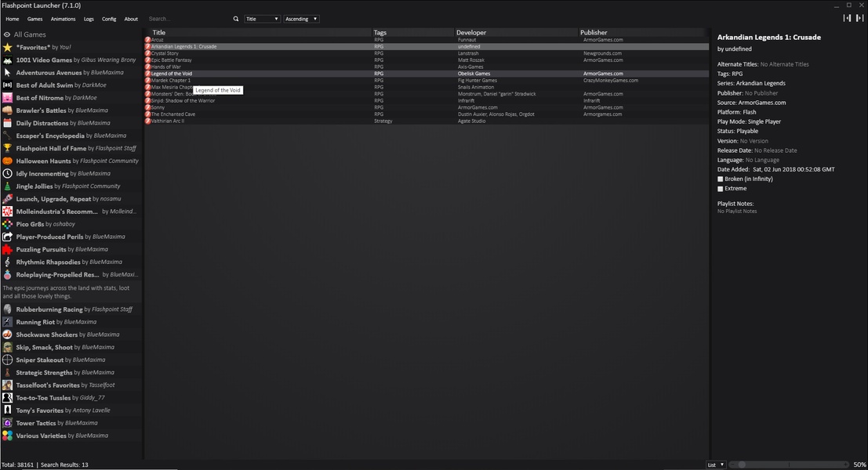The width and height of the screenshot is (868, 470).
Task: Click the Halloween Haunts pumpkin icon
Action: (x=7, y=161)
